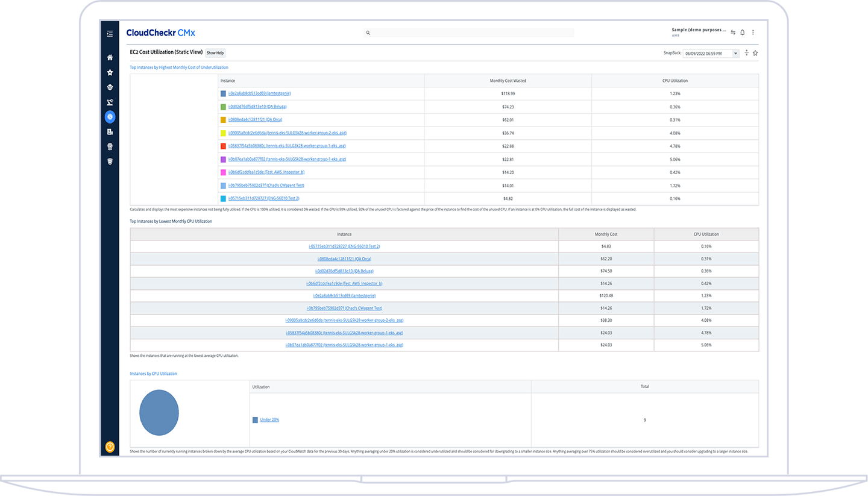Click the $38.30 monthly cost cell

pos(606,320)
